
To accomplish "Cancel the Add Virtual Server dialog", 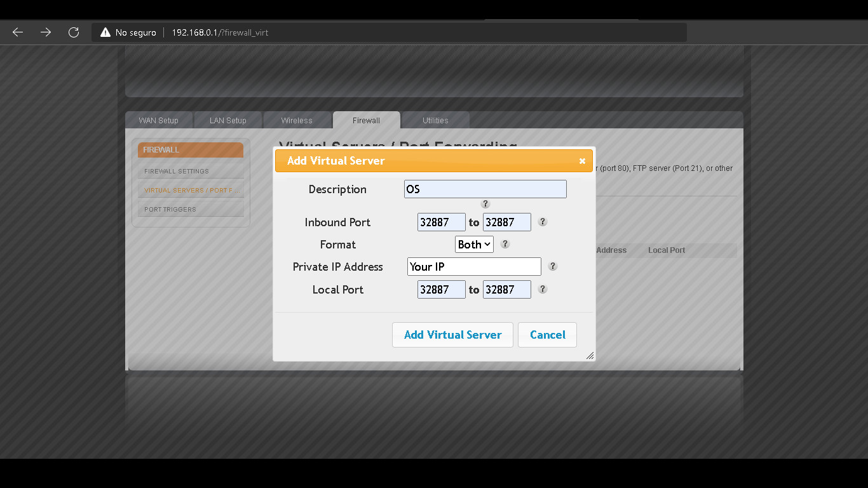I will [x=547, y=335].
